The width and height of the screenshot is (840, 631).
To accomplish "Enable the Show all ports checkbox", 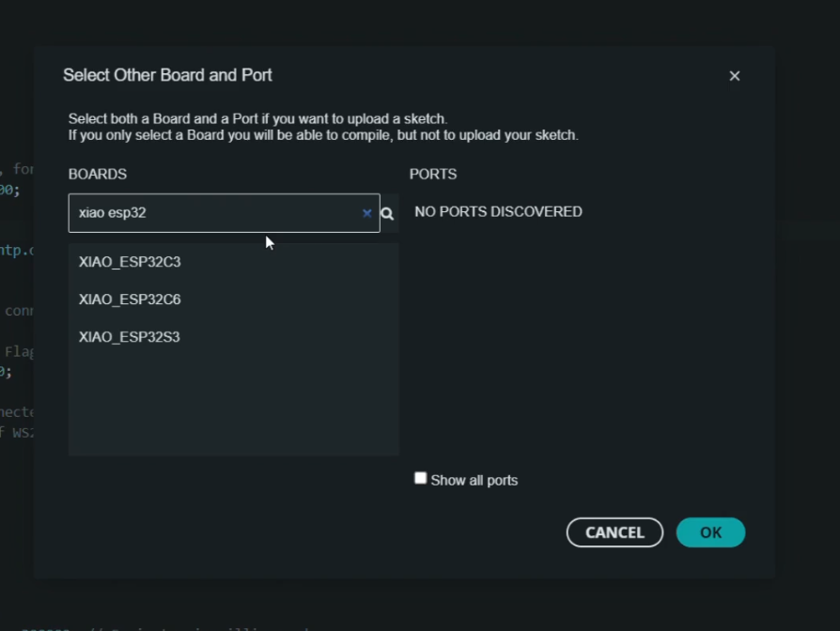I will coord(421,478).
